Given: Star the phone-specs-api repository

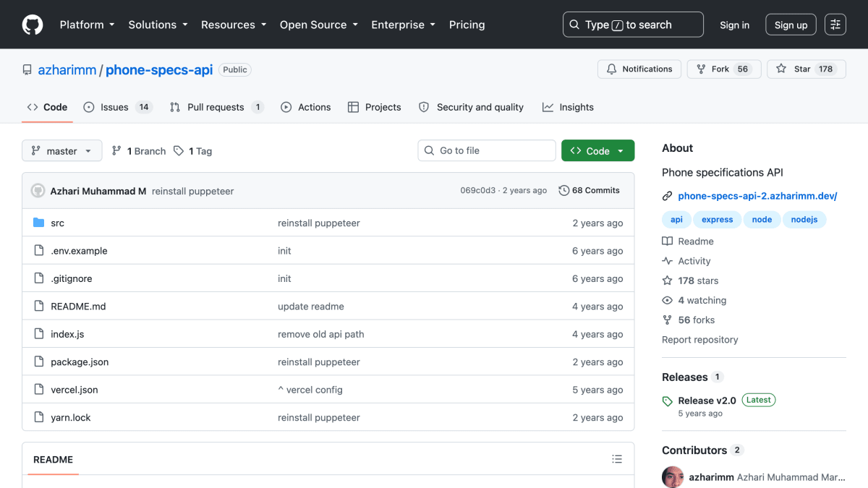Looking at the screenshot, I should point(807,69).
